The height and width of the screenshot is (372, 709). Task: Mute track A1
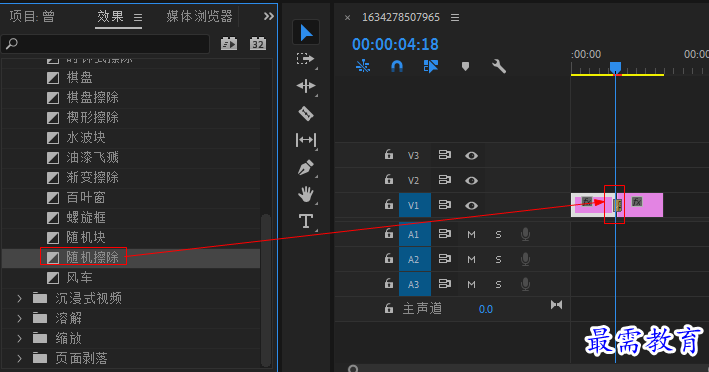471,234
